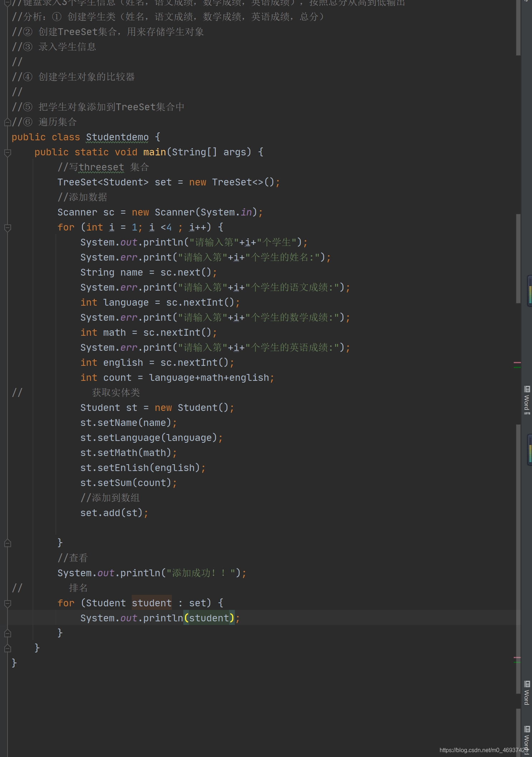
Task: Click 'english' in 'int english = sc.nextInt()'
Action: coord(123,363)
